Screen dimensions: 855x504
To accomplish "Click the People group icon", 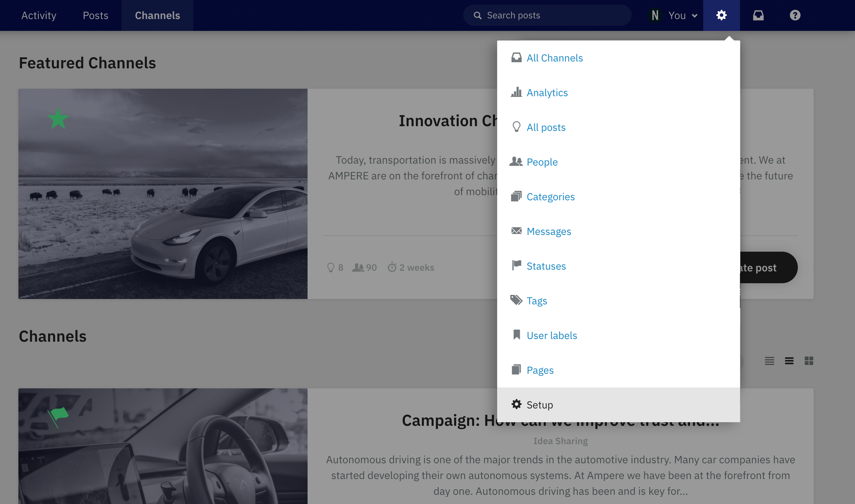I will 516,162.
